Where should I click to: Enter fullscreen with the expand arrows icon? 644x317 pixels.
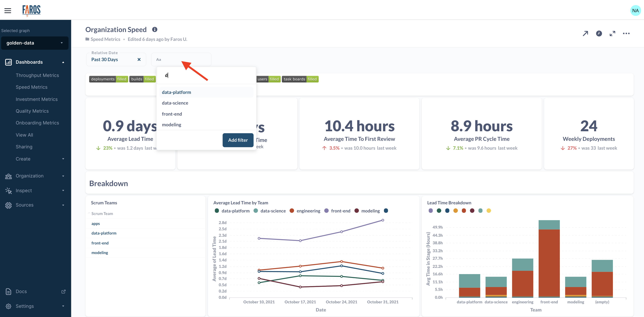pos(612,34)
